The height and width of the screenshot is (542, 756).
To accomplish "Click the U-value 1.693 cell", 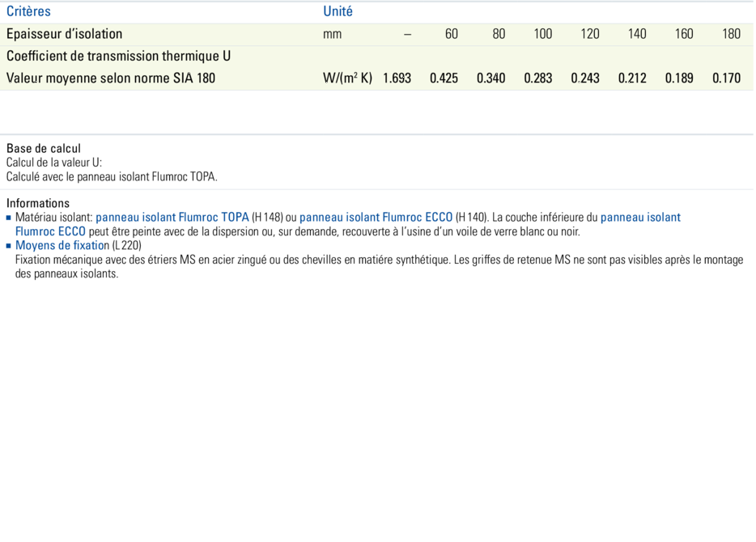I will [397, 78].
